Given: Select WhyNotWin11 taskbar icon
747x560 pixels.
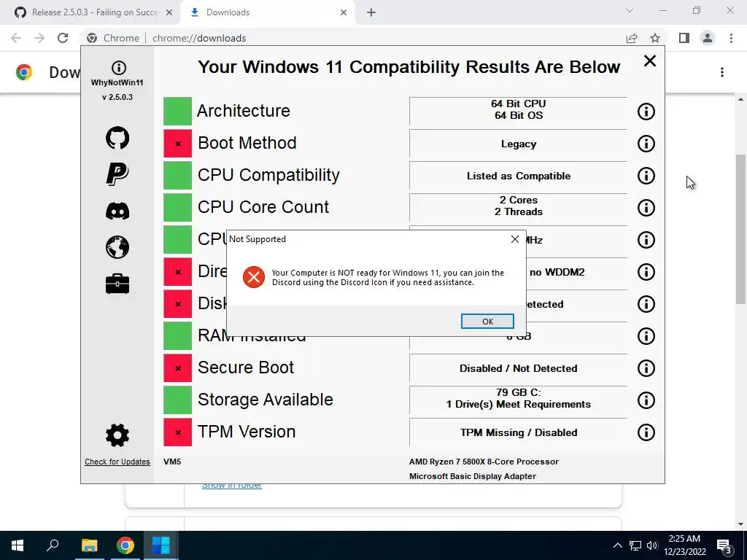Looking at the screenshot, I should (161, 545).
